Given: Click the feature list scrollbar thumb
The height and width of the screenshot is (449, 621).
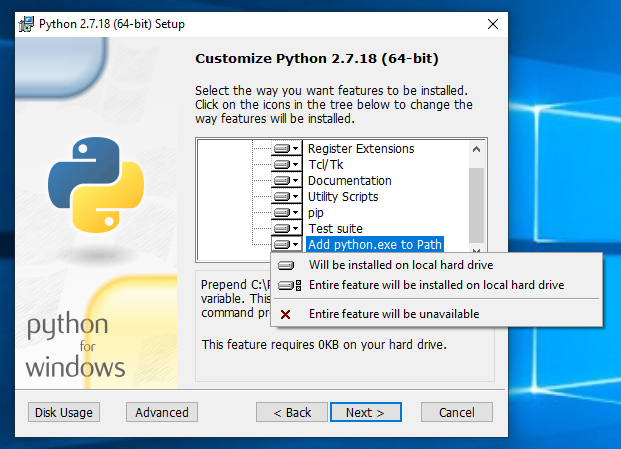Looking at the screenshot, I should point(476,205).
